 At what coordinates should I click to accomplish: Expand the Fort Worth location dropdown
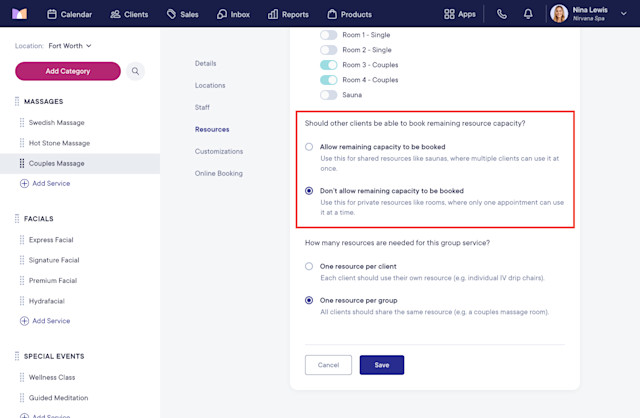tap(70, 46)
